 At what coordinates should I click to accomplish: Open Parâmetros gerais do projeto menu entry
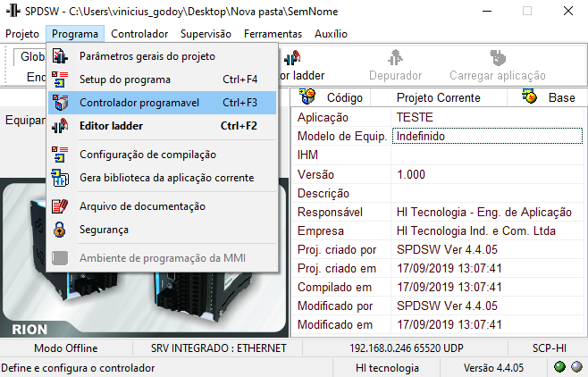162,56
